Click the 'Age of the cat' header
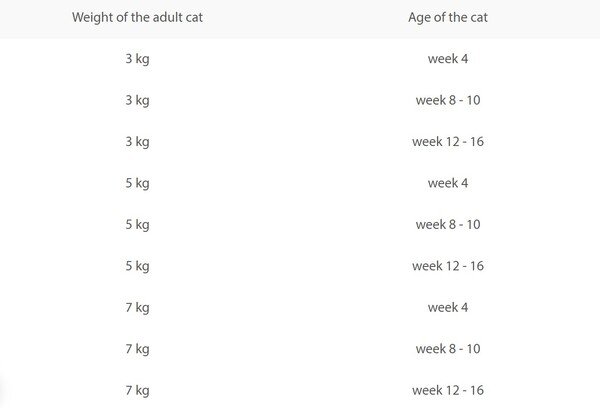The width and height of the screenshot is (600, 408). [x=448, y=17]
